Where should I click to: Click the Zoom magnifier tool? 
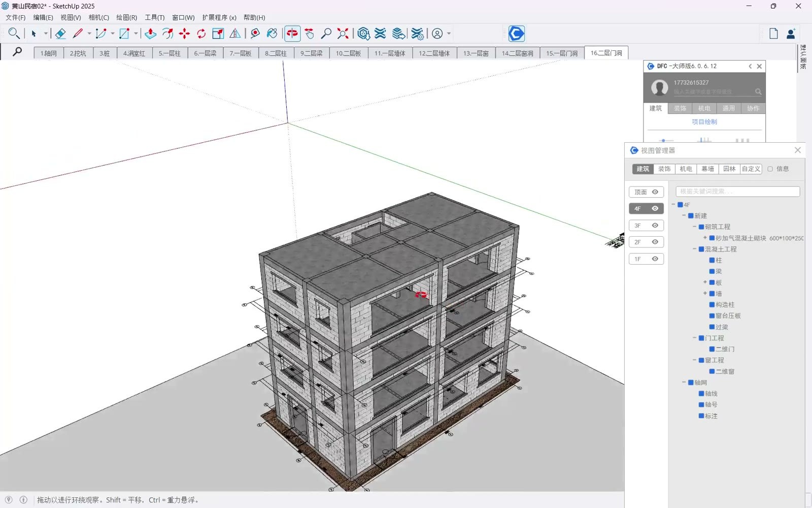[326, 34]
